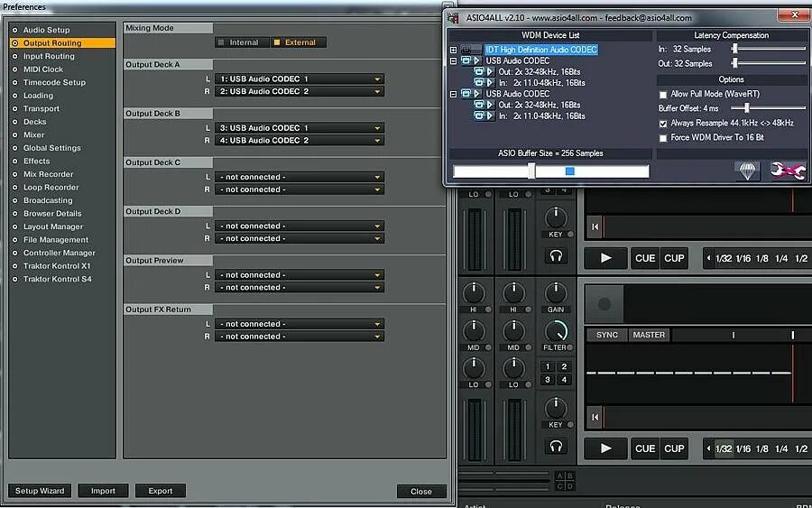Image resolution: width=812 pixels, height=508 pixels.
Task: Click the Setup Wizard button
Action: (40, 491)
